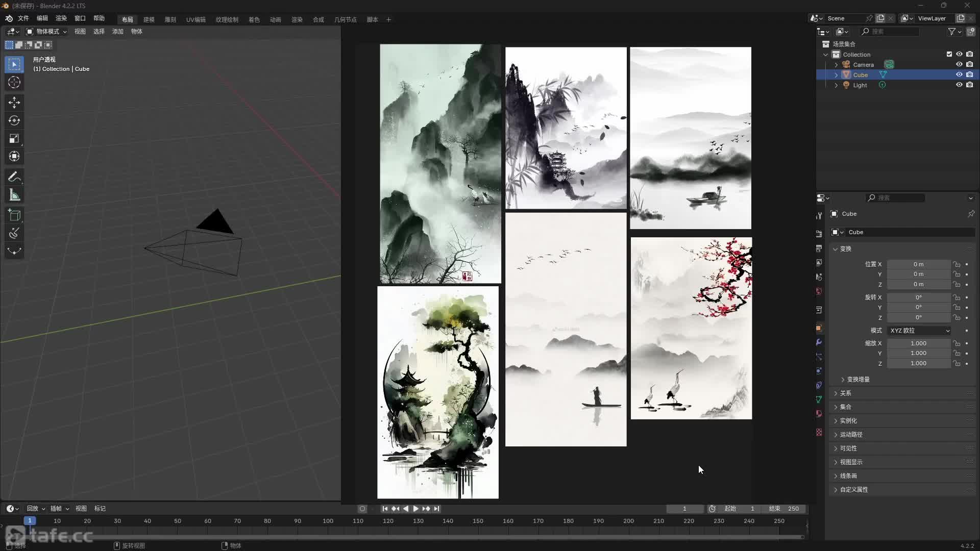Viewport: 980px width, 551px height.
Task: Select the Scale tool
Action: tap(14, 138)
